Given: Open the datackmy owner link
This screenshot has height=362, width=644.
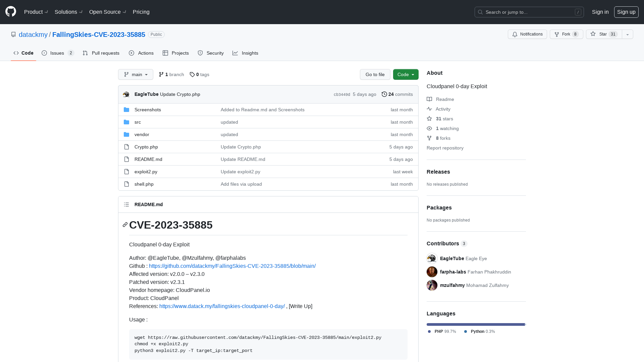Looking at the screenshot, I should pos(33,35).
